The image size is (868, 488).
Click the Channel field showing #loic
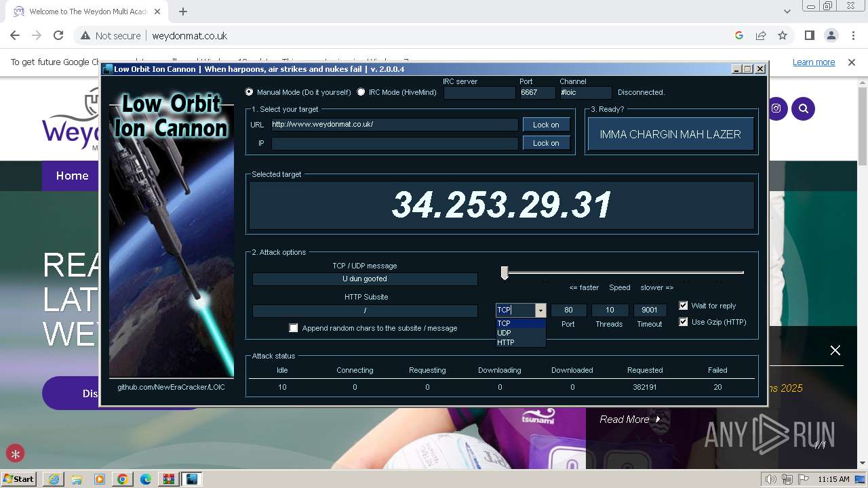pyautogui.click(x=585, y=93)
